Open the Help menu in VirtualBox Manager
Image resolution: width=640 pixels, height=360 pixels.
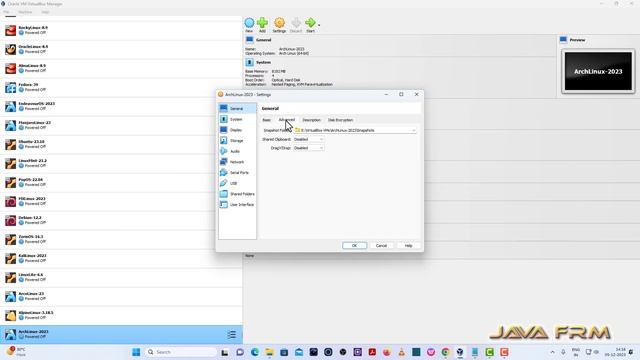45,12
